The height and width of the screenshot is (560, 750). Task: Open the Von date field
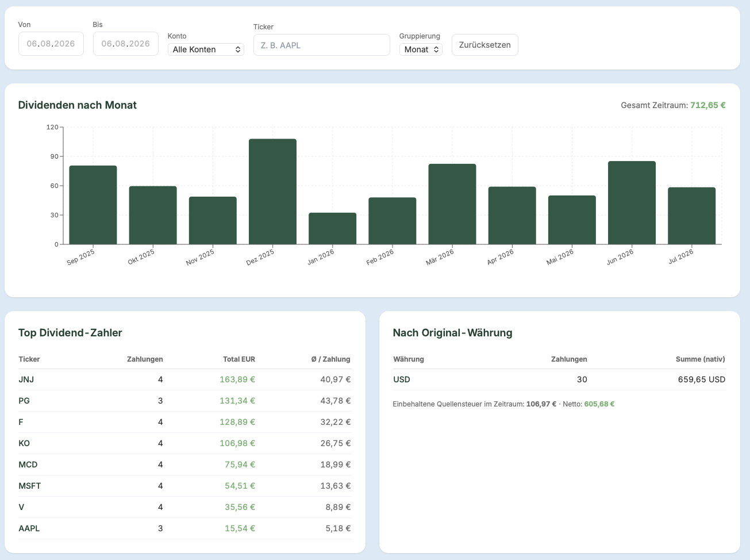point(51,44)
